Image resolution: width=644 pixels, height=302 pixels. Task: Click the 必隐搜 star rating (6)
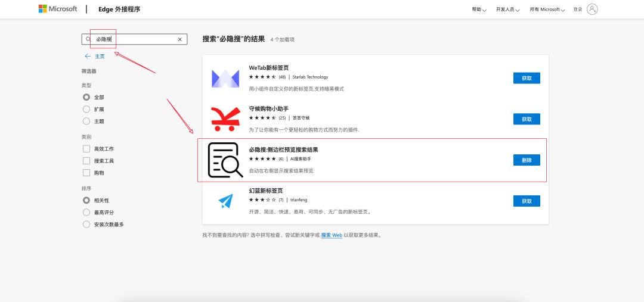tap(266, 159)
